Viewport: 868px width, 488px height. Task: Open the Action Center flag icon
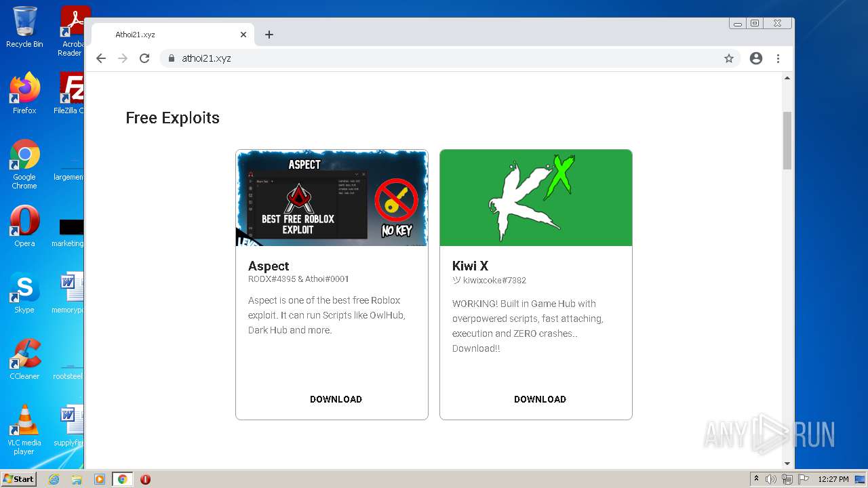pyautogui.click(x=803, y=479)
